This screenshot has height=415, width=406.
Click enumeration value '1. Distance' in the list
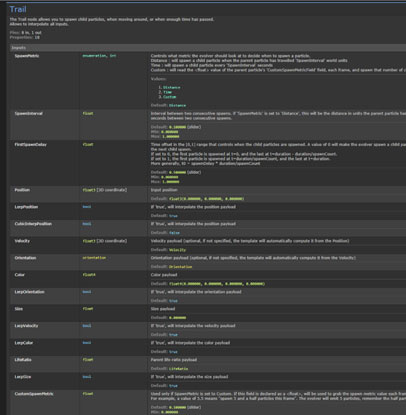click(169, 87)
